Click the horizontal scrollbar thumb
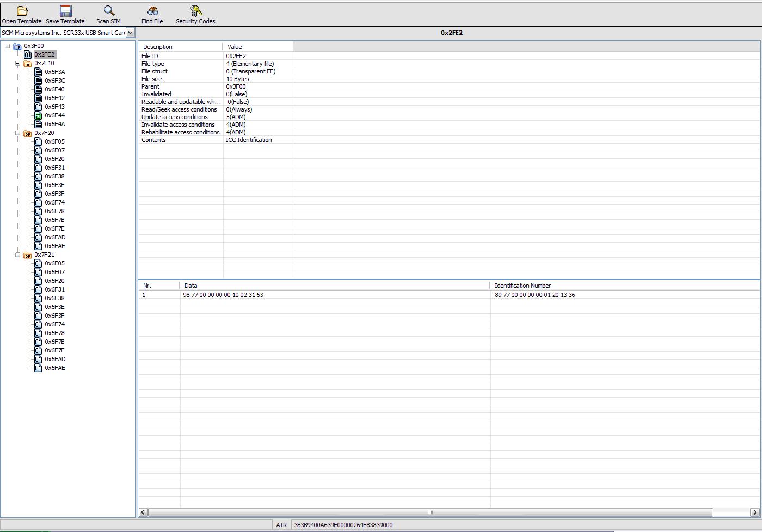The width and height of the screenshot is (763, 532). 430,512
